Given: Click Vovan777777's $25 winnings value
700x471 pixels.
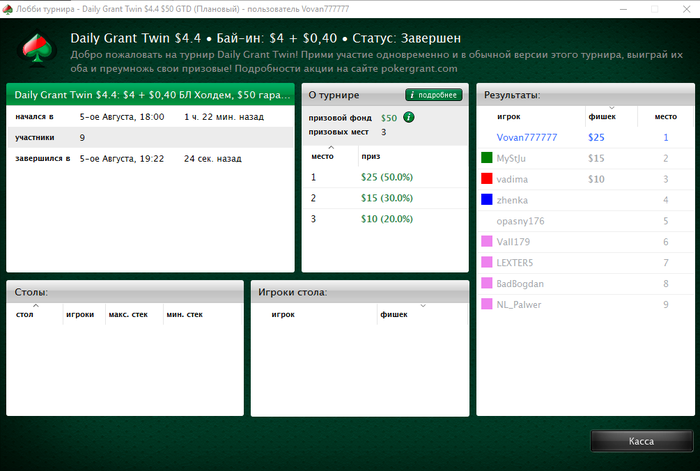Looking at the screenshot, I should click(596, 138).
